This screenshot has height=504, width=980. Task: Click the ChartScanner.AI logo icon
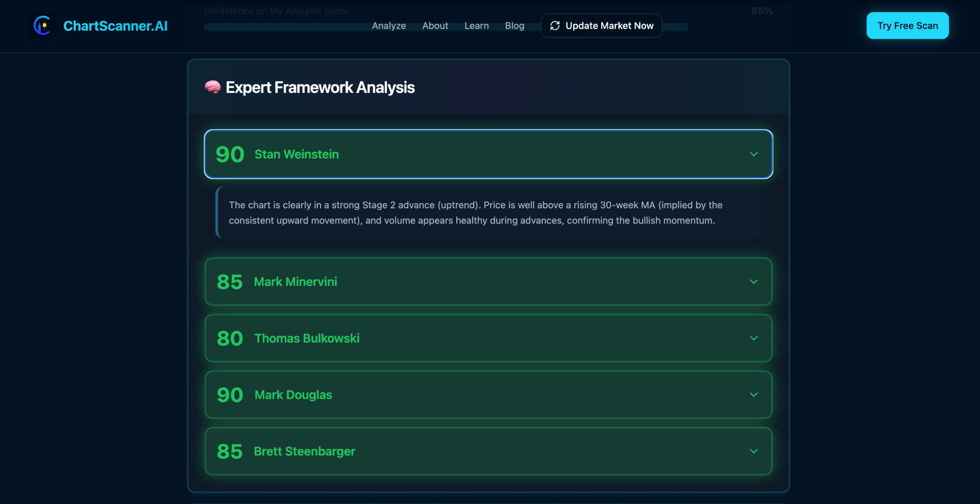click(x=42, y=26)
